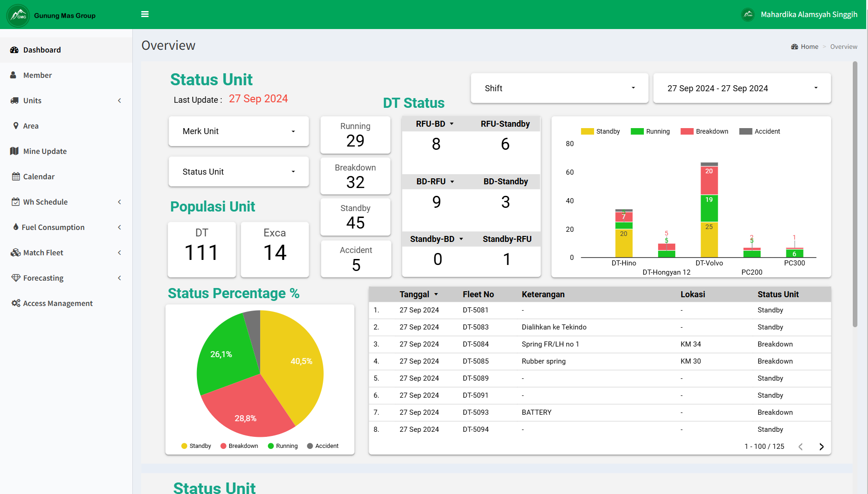This screenshot has height=494, width=868.
Task: Go to next page of the table
Action: (x=821, y=447)
